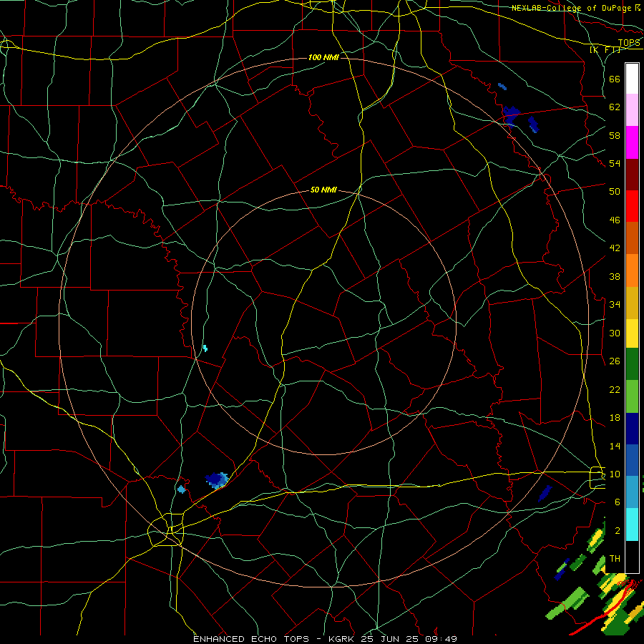Click the gold legend swatch
Image resolution: width=644 pixels, height=644 pixels.
pyautogui.click(x=632, y=303)
